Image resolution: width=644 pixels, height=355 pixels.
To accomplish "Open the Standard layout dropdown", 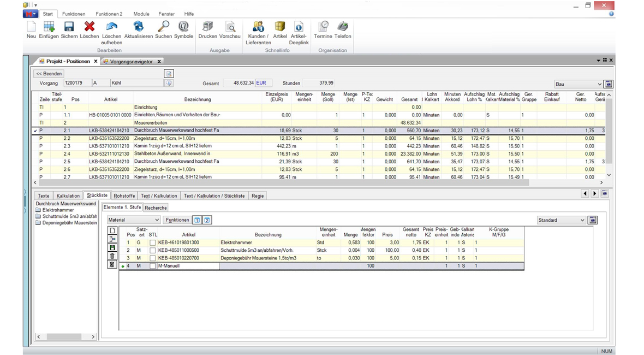I will click(x=582, y=220).
